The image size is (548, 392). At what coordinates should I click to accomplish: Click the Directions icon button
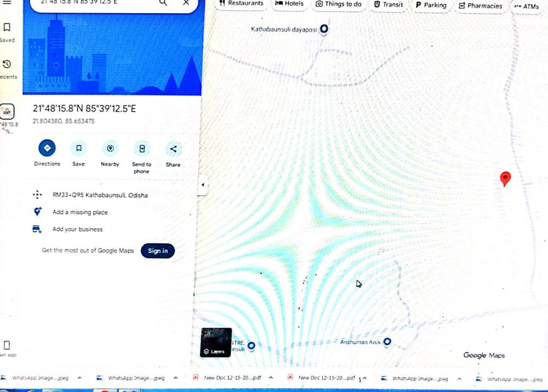coord(47,148)
